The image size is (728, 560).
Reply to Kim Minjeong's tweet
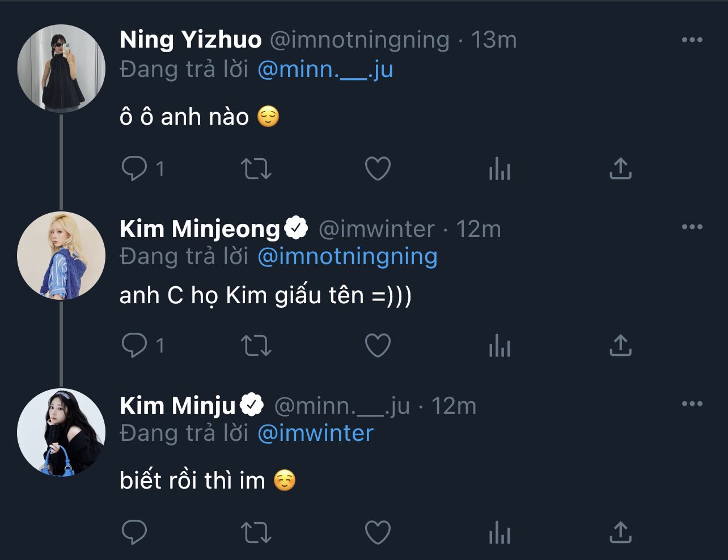(x=134, y=345)
